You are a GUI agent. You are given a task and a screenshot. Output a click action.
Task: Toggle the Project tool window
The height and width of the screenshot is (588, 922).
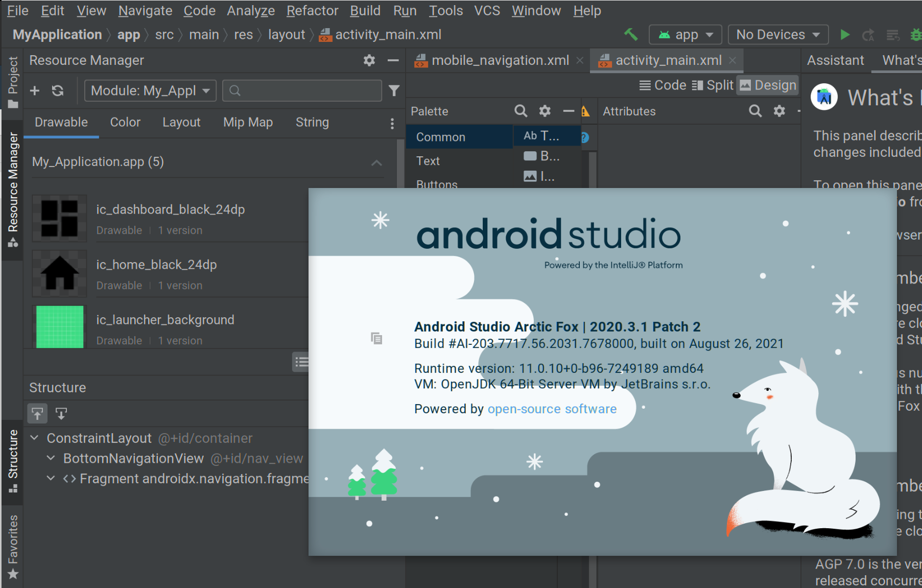pyautogui.click(x=13, y=82)
